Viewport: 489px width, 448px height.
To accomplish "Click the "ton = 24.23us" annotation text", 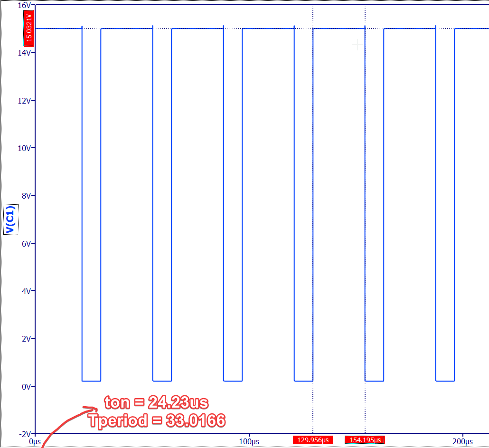I will click(x=156, y=403).
